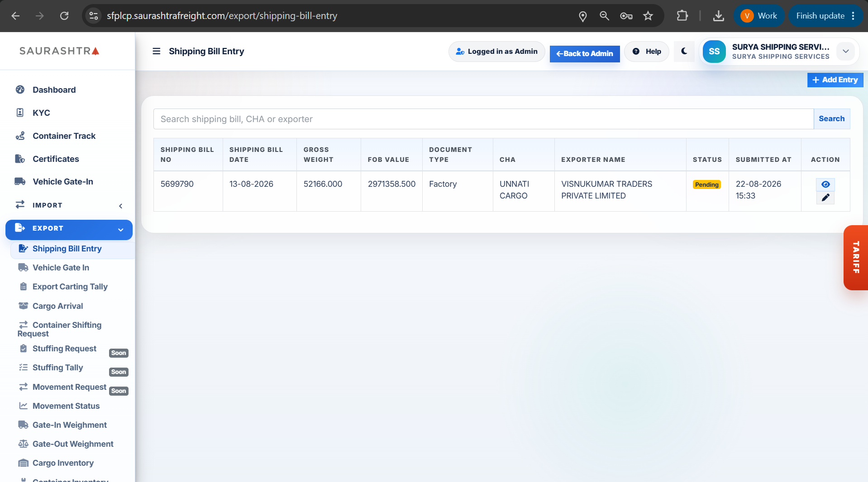Click the Search button

coord(831,118)
